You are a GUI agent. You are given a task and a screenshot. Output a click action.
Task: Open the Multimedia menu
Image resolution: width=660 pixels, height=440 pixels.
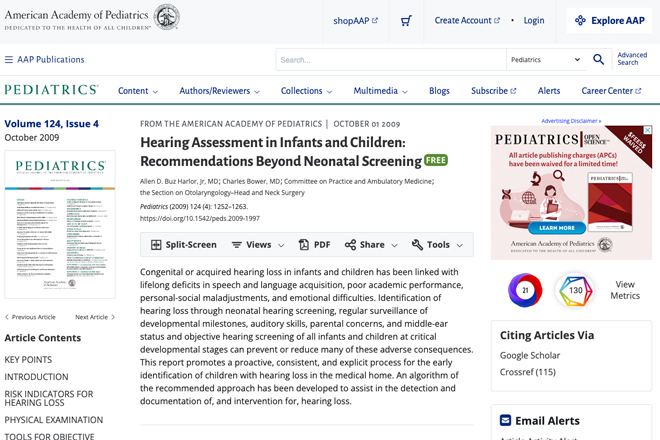pyautogui.click(x=381, y=91)
